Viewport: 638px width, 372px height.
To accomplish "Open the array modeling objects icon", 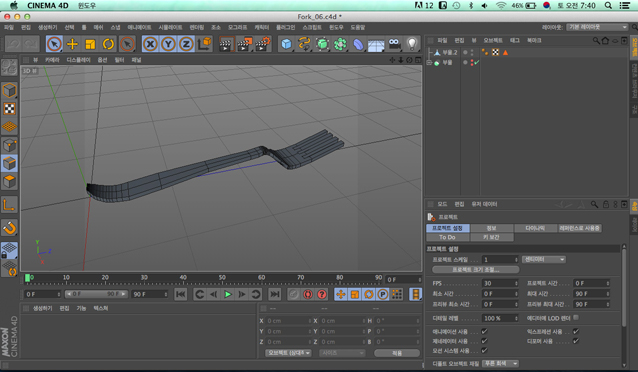I will [x=340, y=44].
